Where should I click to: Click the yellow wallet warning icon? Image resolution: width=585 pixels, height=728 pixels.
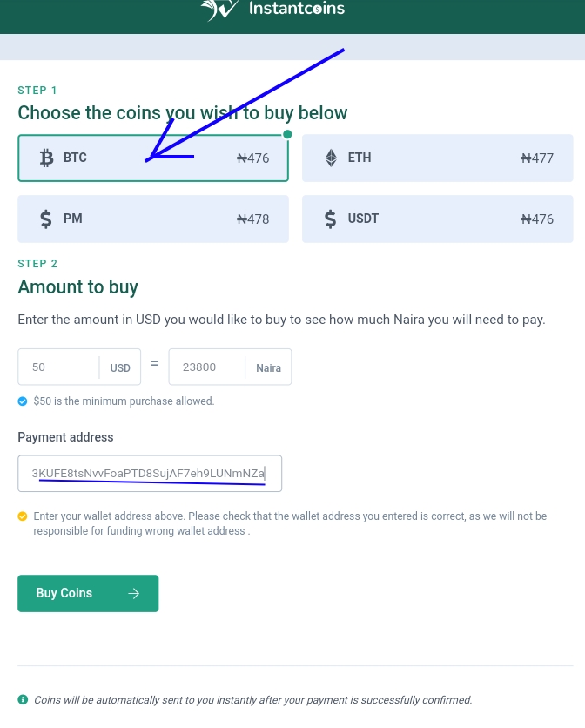click(x=23, y=516)
